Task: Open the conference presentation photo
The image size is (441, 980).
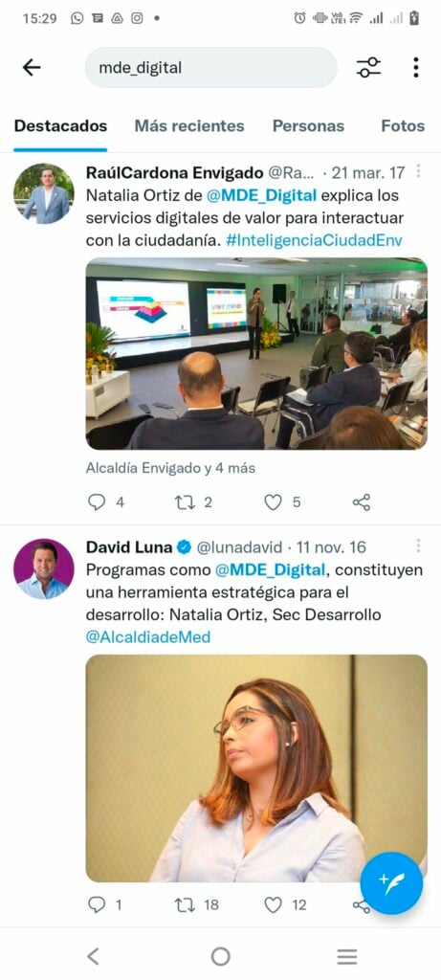Action: pyautogui.click(x=256, y=354)
